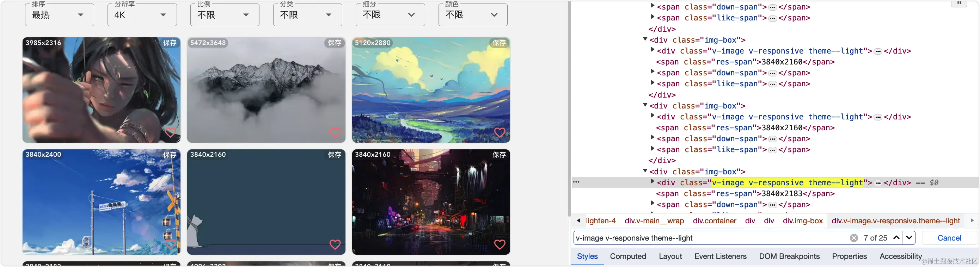The image size is (980, 267).
Task: Click the page vertical scrollbar
Action: [x=569, y=109]
